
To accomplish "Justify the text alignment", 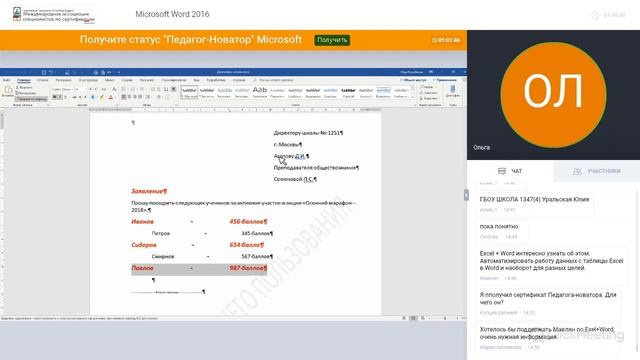I will pos(140,97).
